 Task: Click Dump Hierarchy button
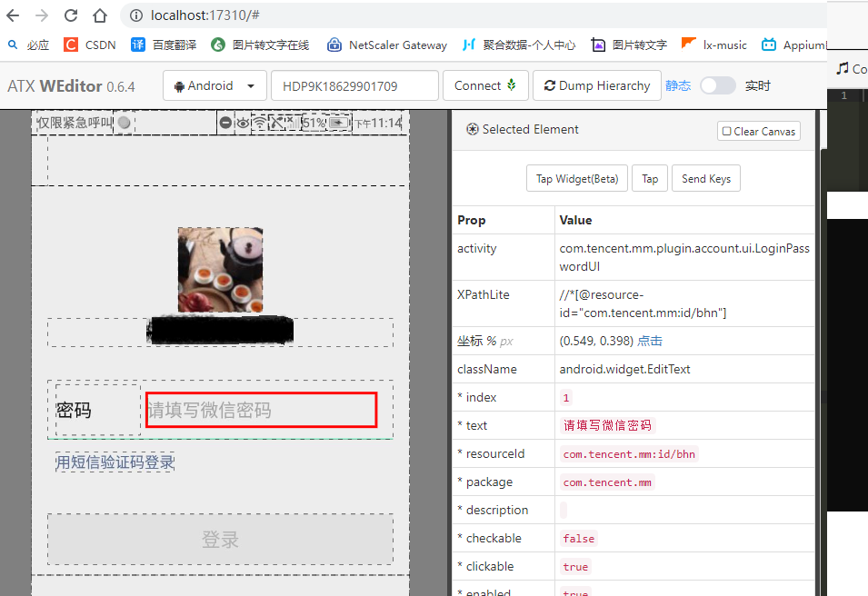click(597, 85)
